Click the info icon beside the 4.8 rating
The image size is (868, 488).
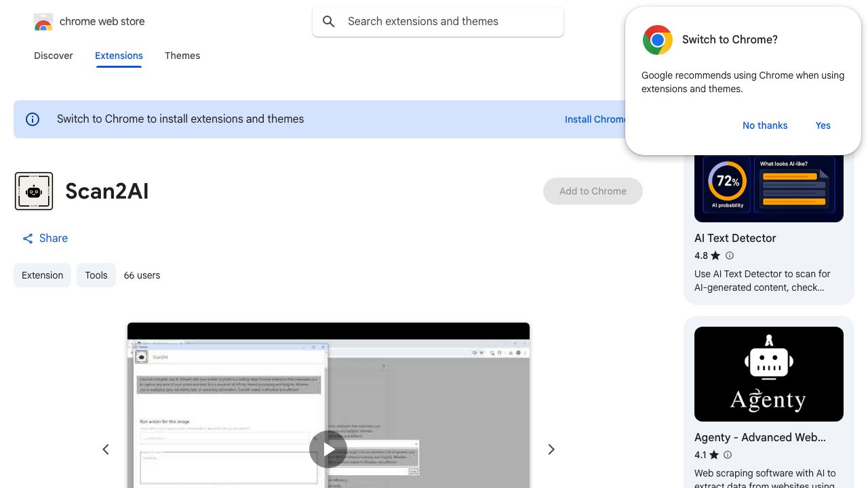[x=730, y=256]
